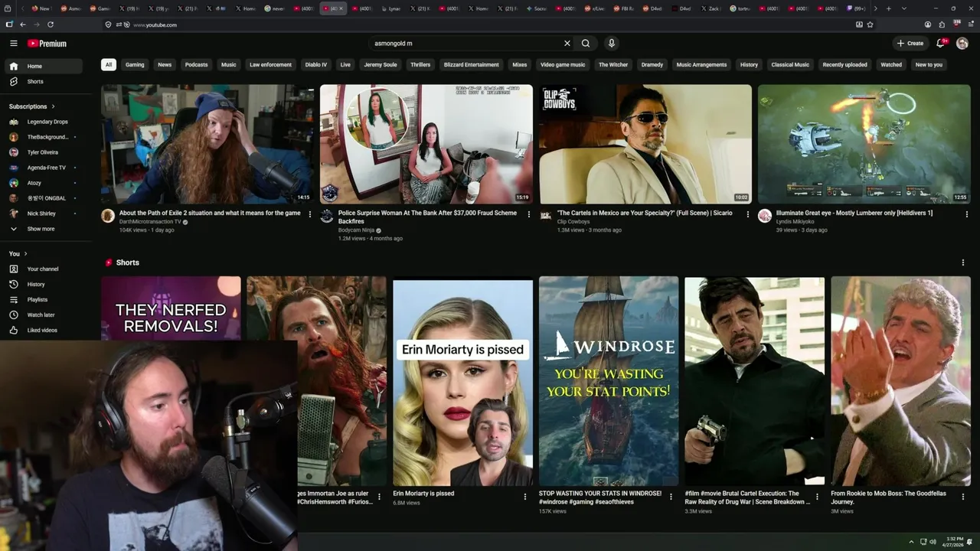The width and height of the screenshot is (980, 551).
Task: Open the Shorts shelf options menu
Action: point(963,262)
